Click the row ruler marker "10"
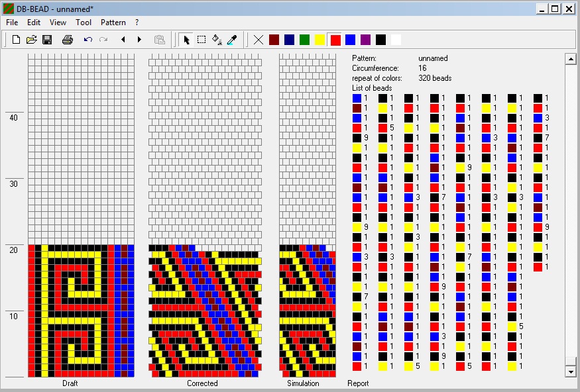This screenshot has height=392, width=580. (x=13, y=316)
